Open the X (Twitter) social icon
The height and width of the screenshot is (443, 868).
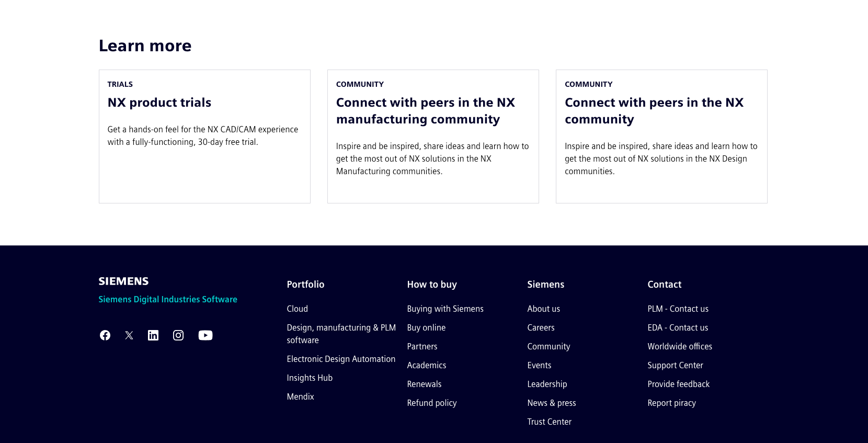coord(129,335)
